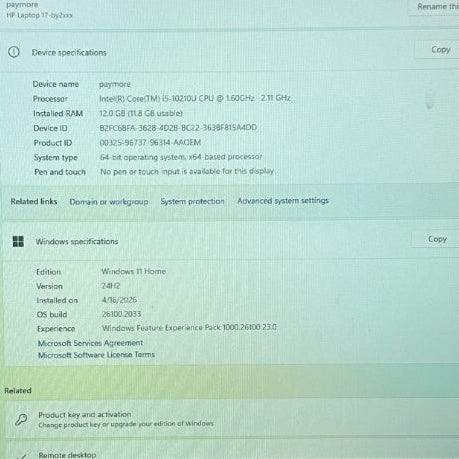This screenshot has width=459, height=459.
Task: Open Microsoft Services Agreement link
Action: [90, 343]
